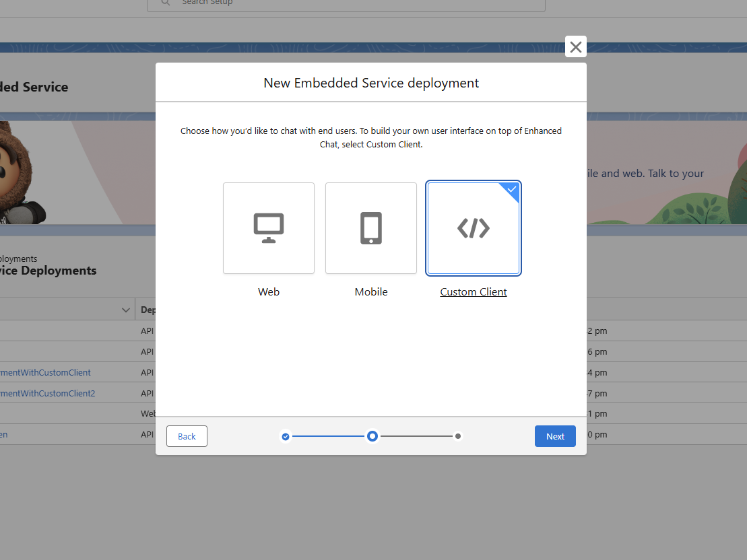Image resolution: width=747 pixels, height=560 pixels.
Task: Click the current second step in the progress indicator
Action: (x=372, y=436)
